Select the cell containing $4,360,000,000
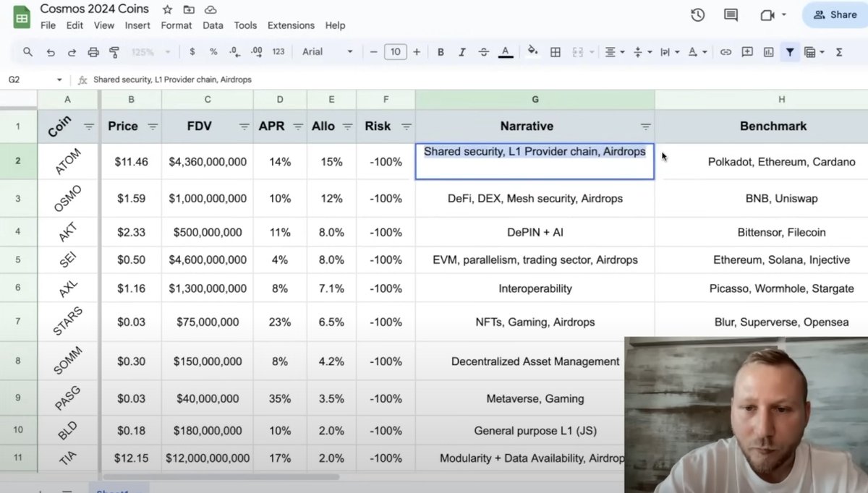This screenshot has width=868, height=493. point(208,162)
